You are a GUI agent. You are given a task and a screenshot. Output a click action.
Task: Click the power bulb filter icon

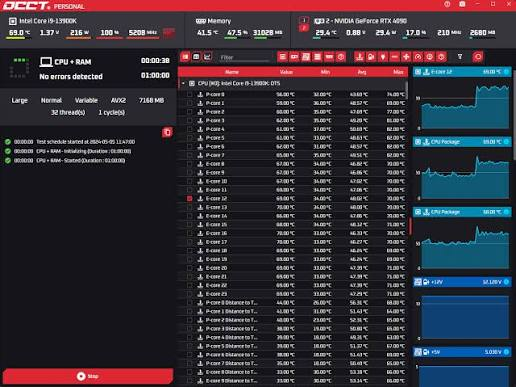[x=383, y=57]
